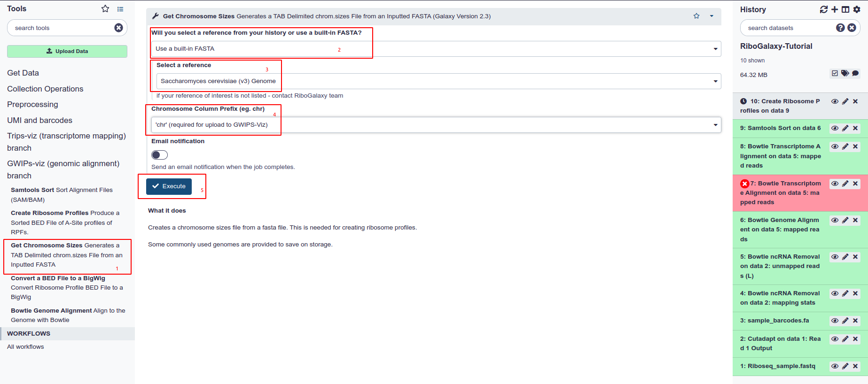Viewport: 868px width, 384px height.
Task: Edit attributes of dataset 10
Action: (845, 101)
